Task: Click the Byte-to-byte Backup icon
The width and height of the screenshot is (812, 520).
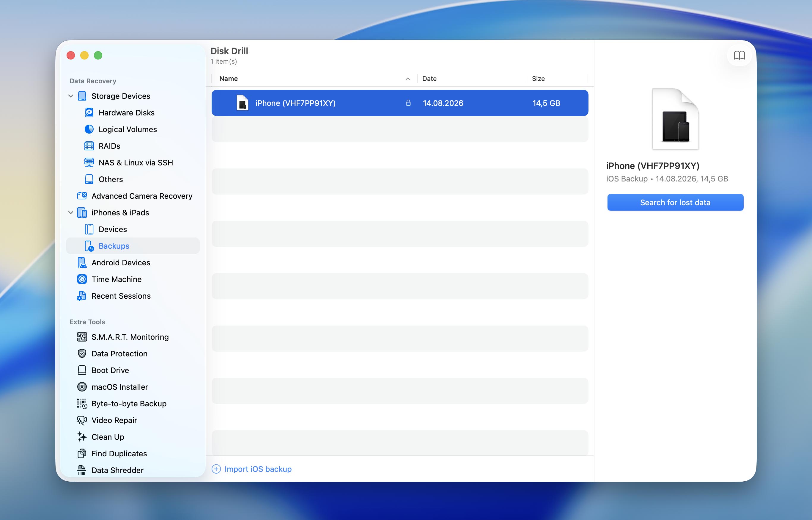Action: pos(82,403)
